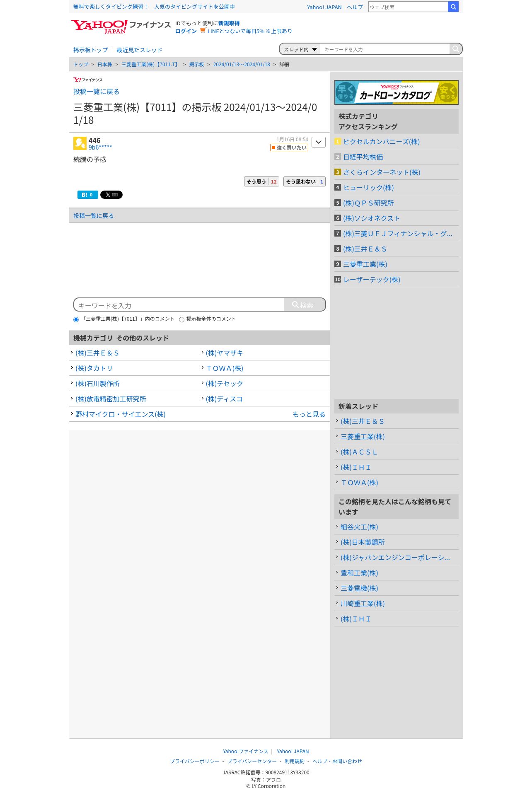Open 掲示板トップ navigation link
This screenshot has width=532, height=788.
click(90, 50)
